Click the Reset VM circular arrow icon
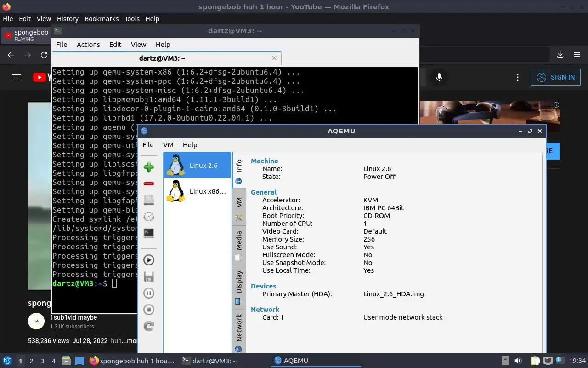Image resolution: width=588 pixels, height=368 pixels. pyautogui.click(x=148, y=326)
